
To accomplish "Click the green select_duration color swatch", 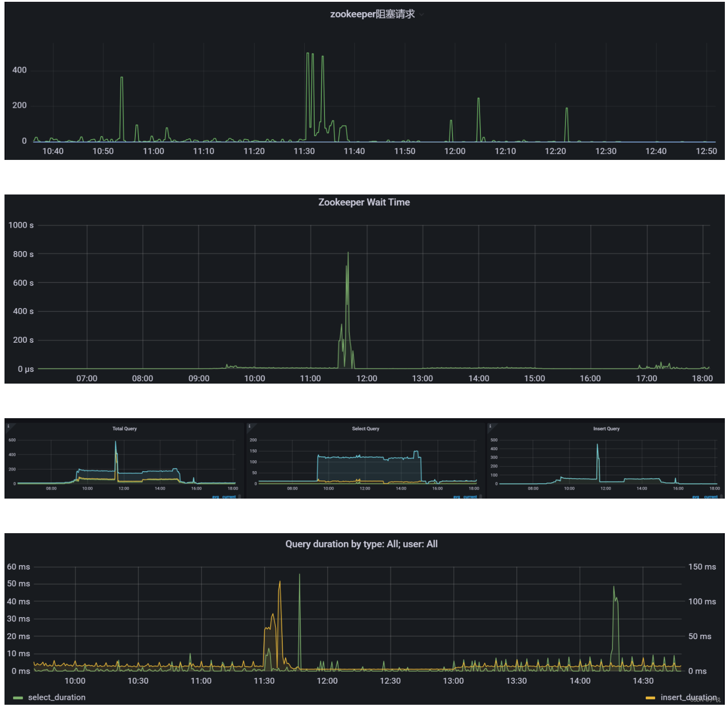I will [18, 698].
